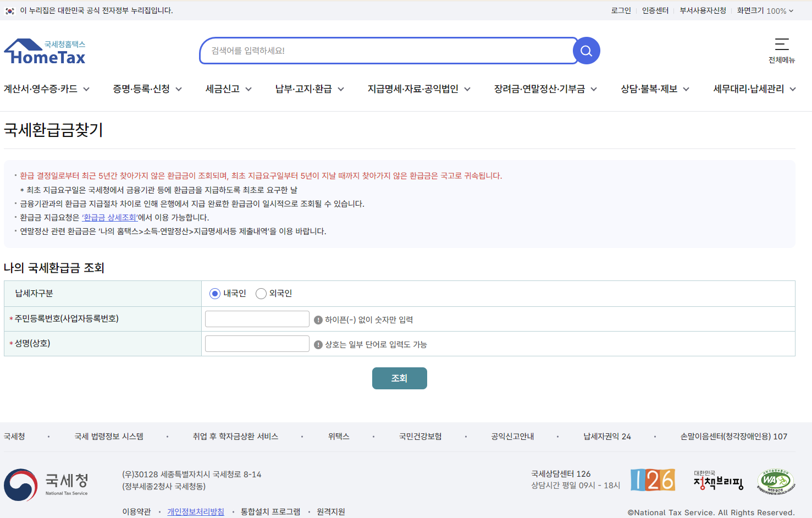The image size is (812, 518).
Task: Click the Korean flag icon
Action: coord(9,10)
